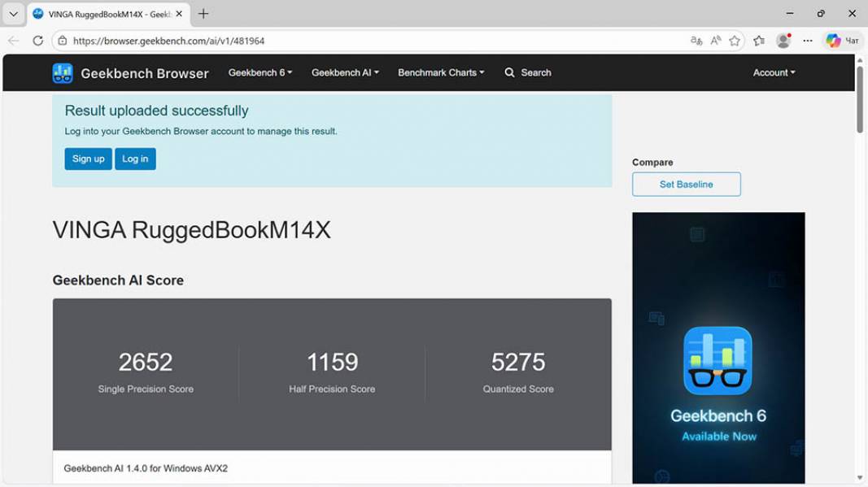Viewport: 868px width, 487px height.
Task: Click the Log in button
Action: pyautogui.click(x=135, y=159)
